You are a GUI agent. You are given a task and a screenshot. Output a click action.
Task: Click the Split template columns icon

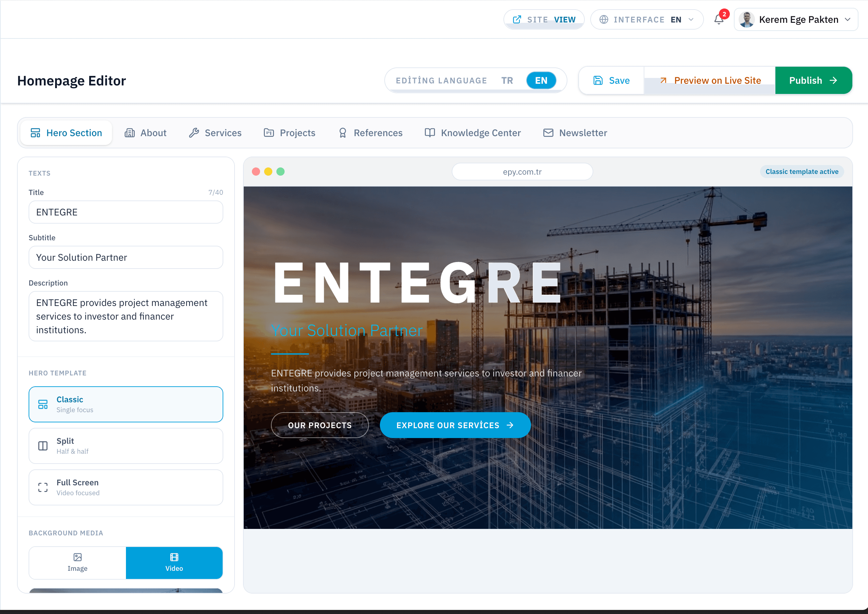(x=43, y=446)
